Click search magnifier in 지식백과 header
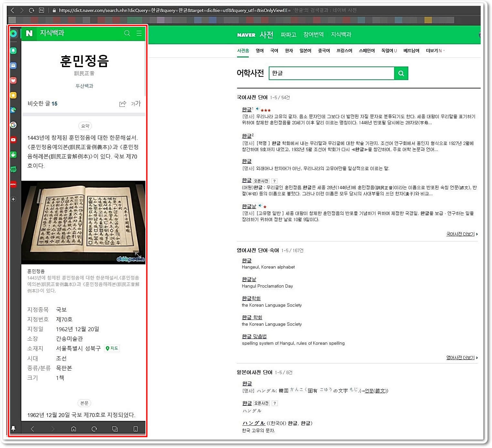Screen dimensions: 492x448 127,33
